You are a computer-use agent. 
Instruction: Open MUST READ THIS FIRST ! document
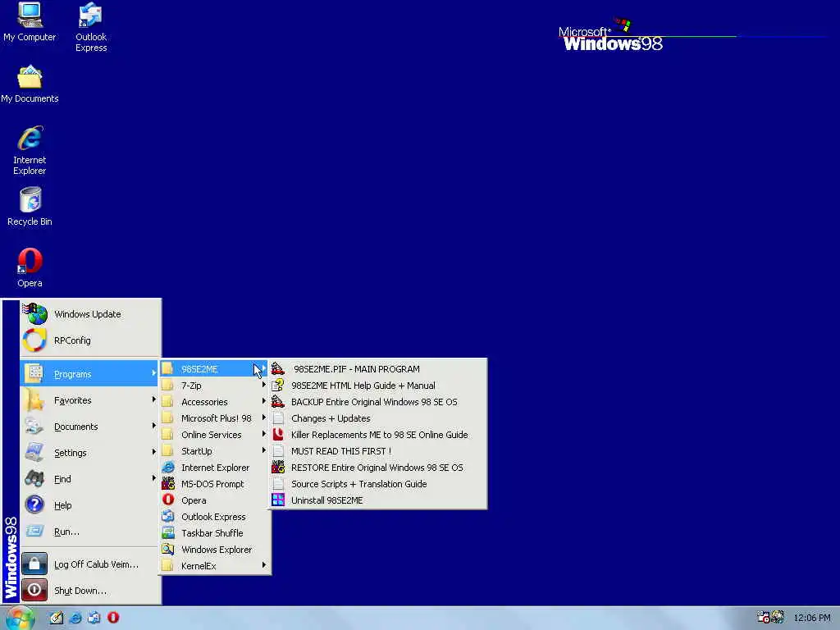click(378, 451)
